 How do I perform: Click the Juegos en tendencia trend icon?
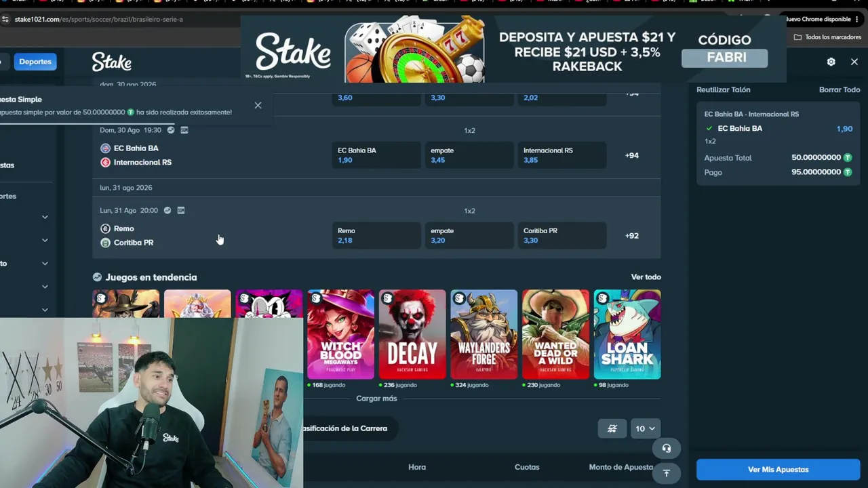click(97, 277)
